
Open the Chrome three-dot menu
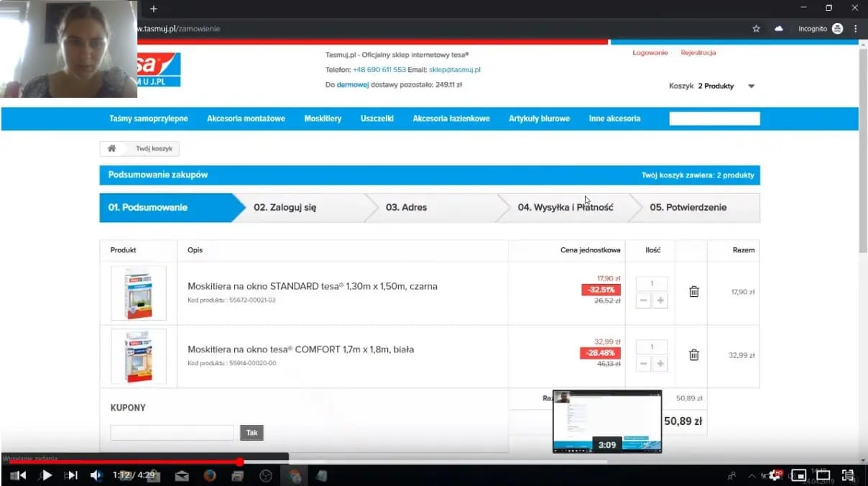coord(855,29)
